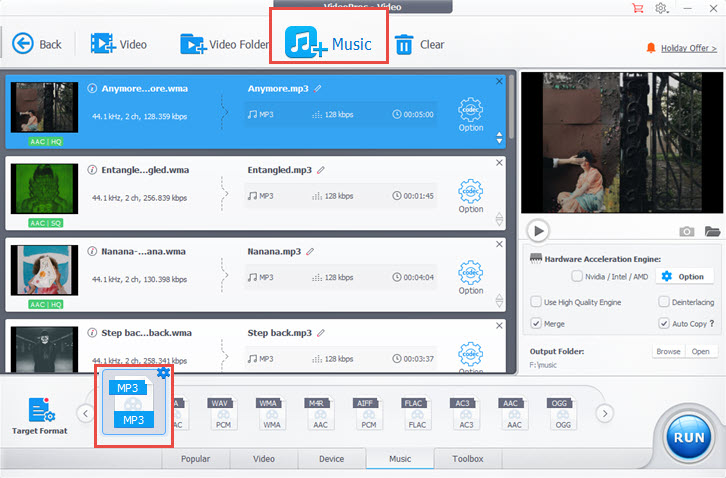
Task: Select the Anymore...ore.wma thumbnail
Action: pyautogui.click(x=44, y=107)
